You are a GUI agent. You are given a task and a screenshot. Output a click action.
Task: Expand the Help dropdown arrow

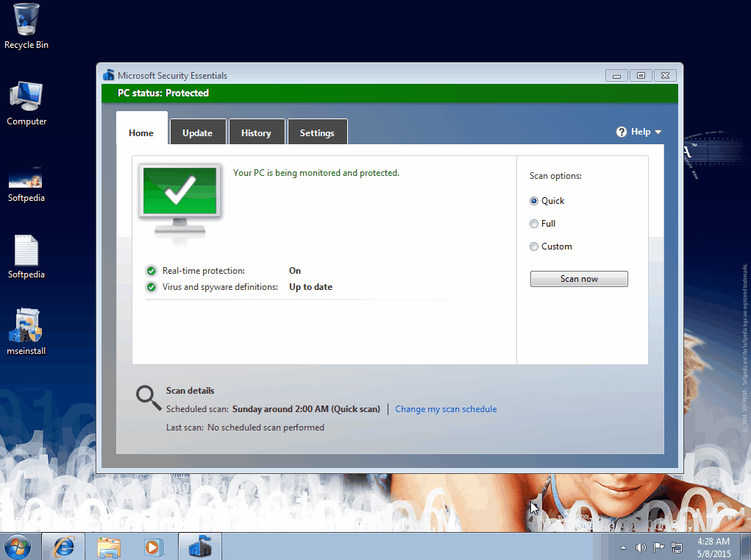[x=658, y=132]
